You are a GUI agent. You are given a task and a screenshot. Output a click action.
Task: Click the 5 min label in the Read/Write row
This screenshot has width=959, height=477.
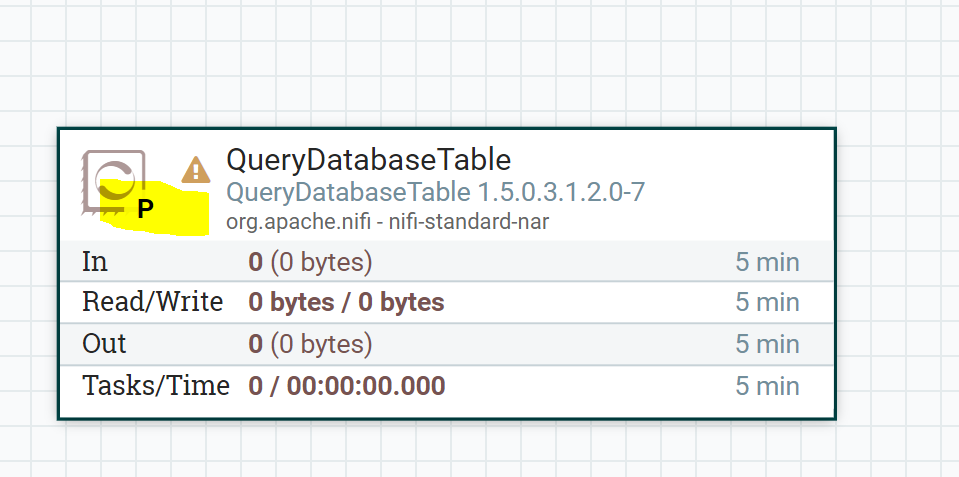767,302
